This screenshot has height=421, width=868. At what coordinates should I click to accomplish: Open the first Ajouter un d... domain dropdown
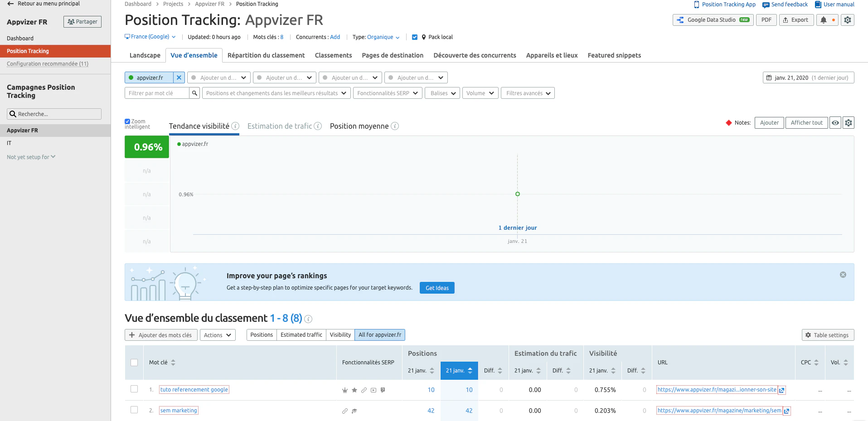point(219,77)
